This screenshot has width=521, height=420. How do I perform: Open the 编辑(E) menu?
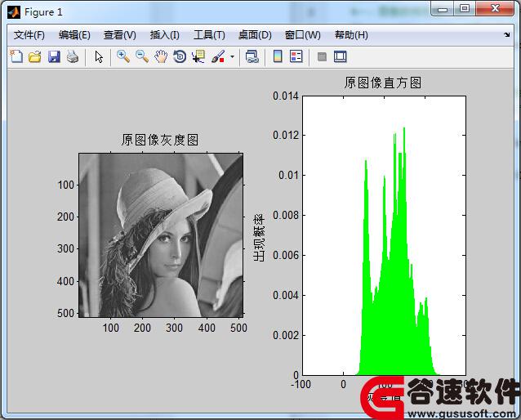click(x=74, y=35)
